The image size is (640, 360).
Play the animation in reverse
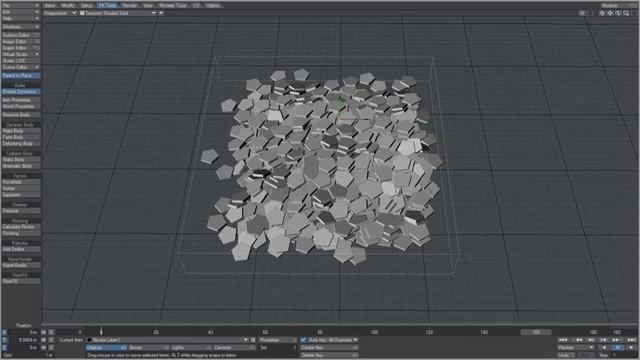(604, 348)
